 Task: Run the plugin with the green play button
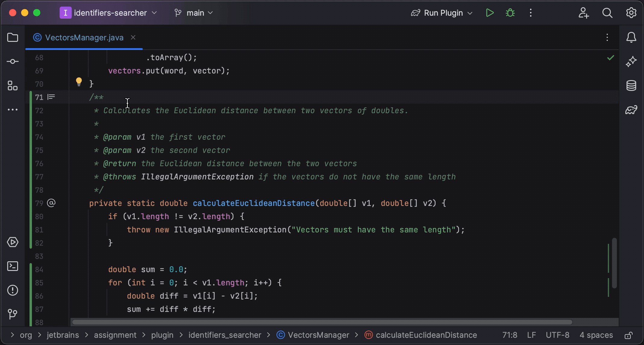(489, 13)
